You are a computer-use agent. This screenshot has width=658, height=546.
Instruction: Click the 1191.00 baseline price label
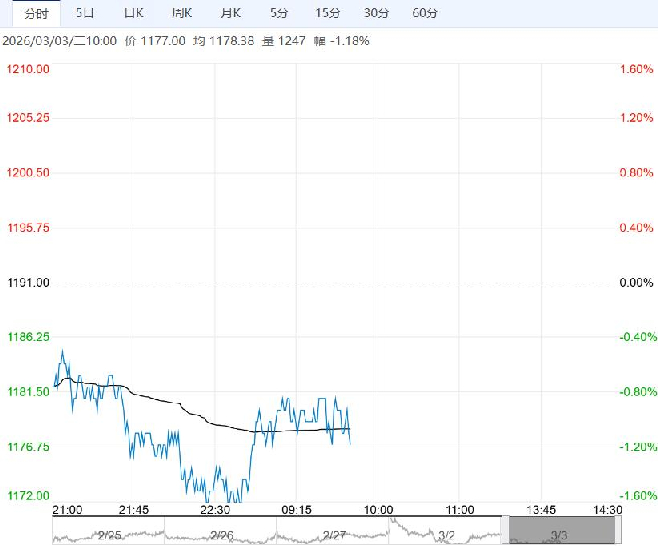pyautogui.click(x=29, y=283)
